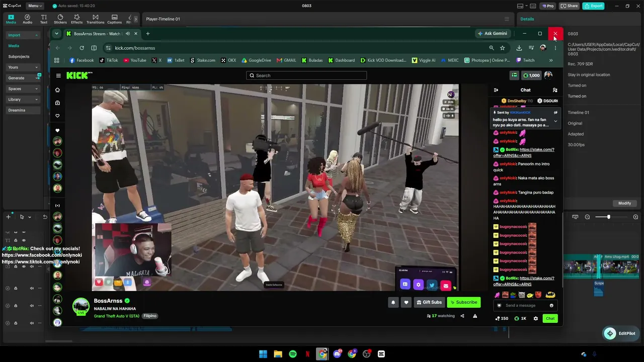Show more Chrome bookmarks chevron
Screen dimensions: 644x362
tap(551, 60)
